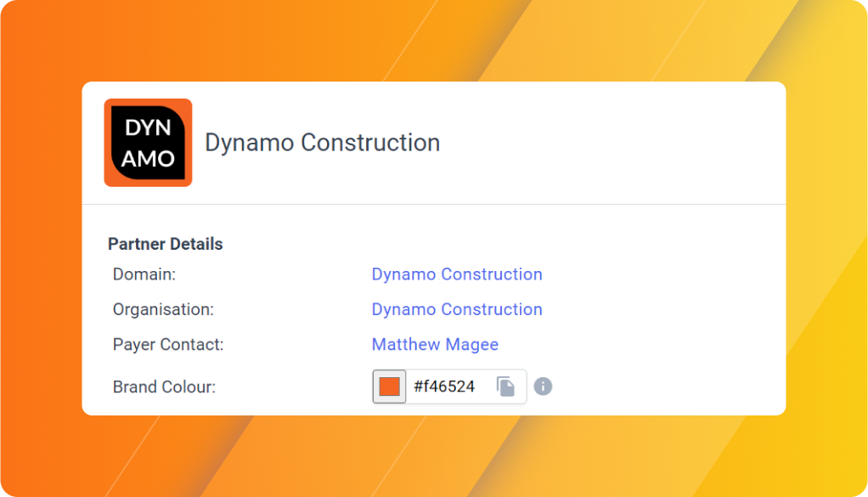Click the Dynamo orange and black logo
The width and height of the screenshot is (868, 497).
pos(148,143)
